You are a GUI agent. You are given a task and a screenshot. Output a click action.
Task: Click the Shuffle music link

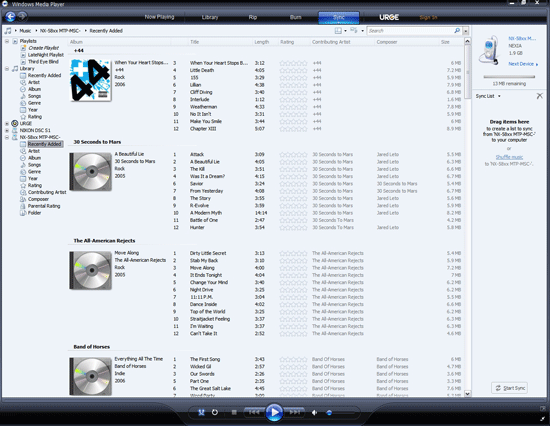509,157
